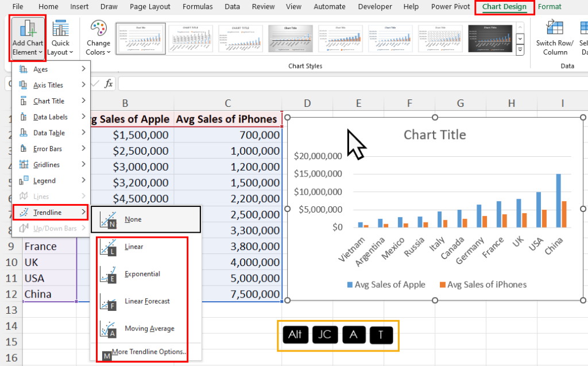588x366 pixels.
Task: Apply a Moving Average trendline
Action: pyautogui.click(x=146, y=329)
